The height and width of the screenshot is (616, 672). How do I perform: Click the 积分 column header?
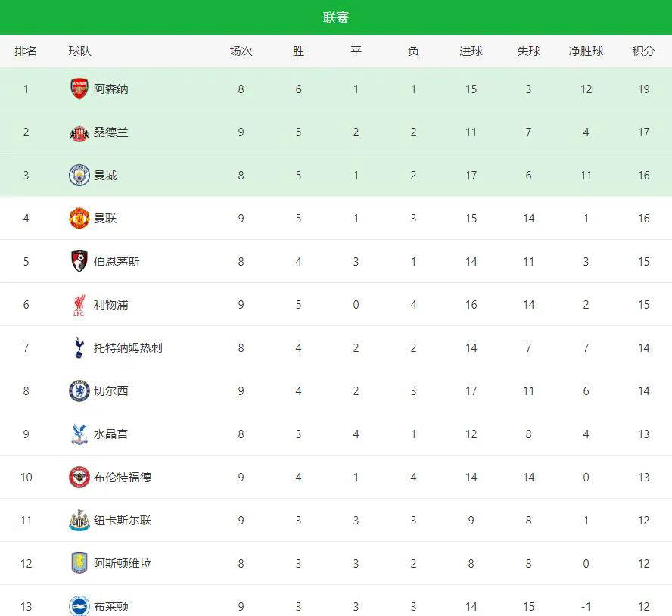coord(643,51)
